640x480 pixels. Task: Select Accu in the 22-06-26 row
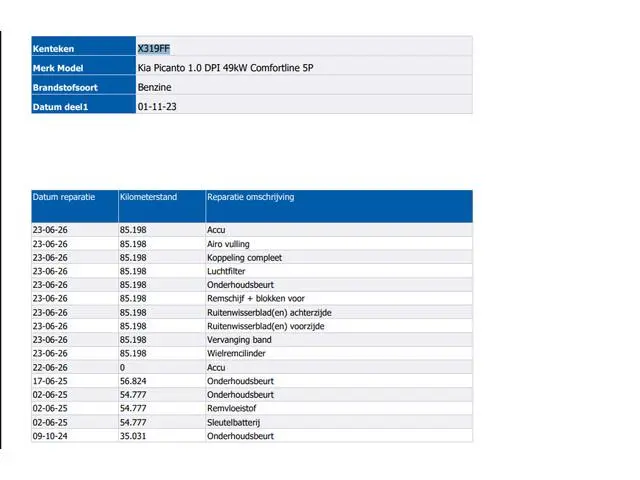216,367
